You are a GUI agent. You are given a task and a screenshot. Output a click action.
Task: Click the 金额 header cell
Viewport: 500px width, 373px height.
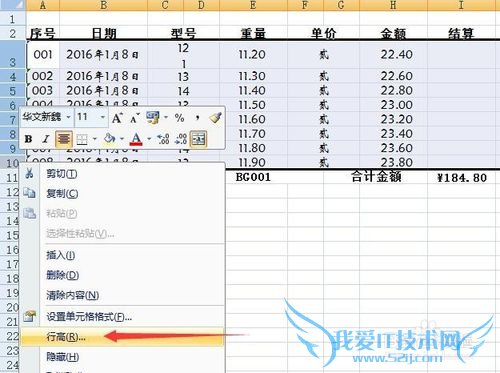(393, 33)
